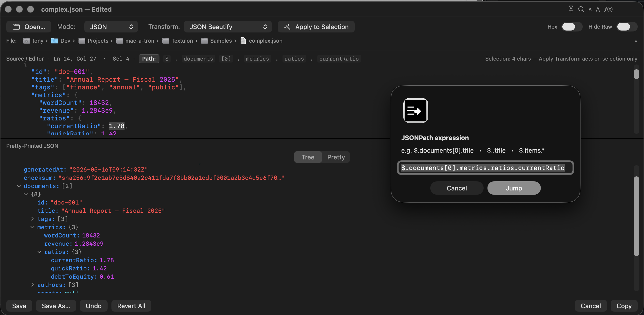
Task: Select the title: "Annual Report" tree row
Action: pos(101,211)
